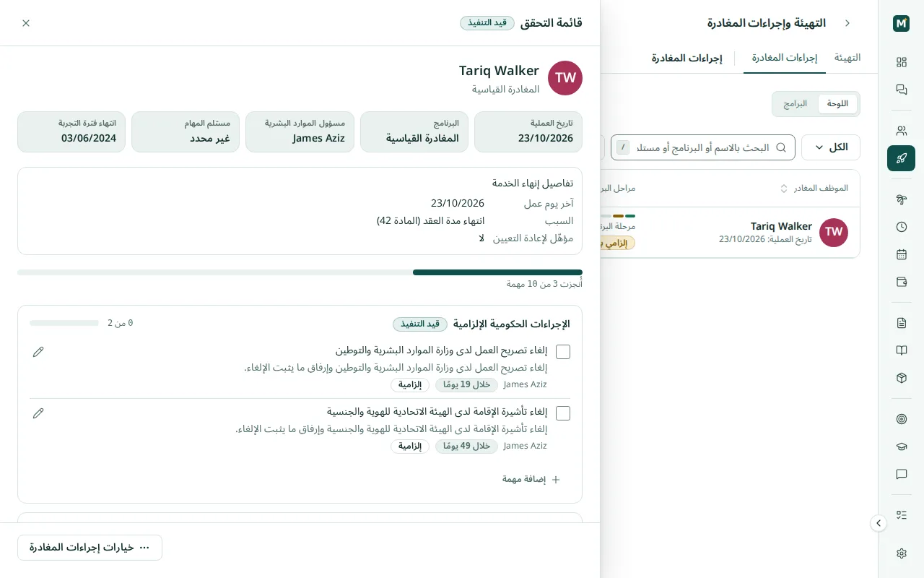Open the dashboard grid icon in sidebar
The width and height of the screenshot is (924, 578).
point(901,62)
